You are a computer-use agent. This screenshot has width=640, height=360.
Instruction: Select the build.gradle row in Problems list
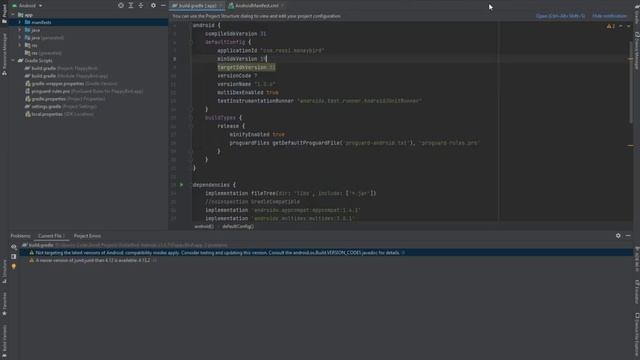click(x=326, y=245)
